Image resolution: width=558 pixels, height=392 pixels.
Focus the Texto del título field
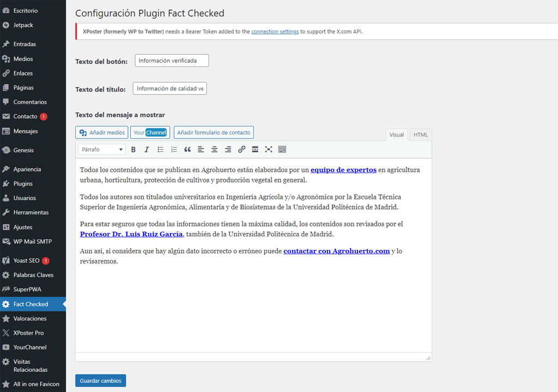[170, 88]
